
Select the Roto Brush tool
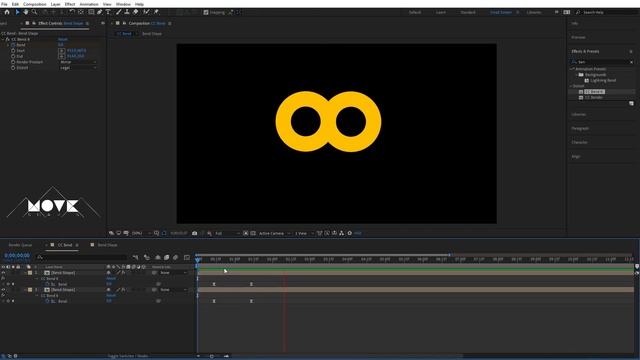[146, 12]
